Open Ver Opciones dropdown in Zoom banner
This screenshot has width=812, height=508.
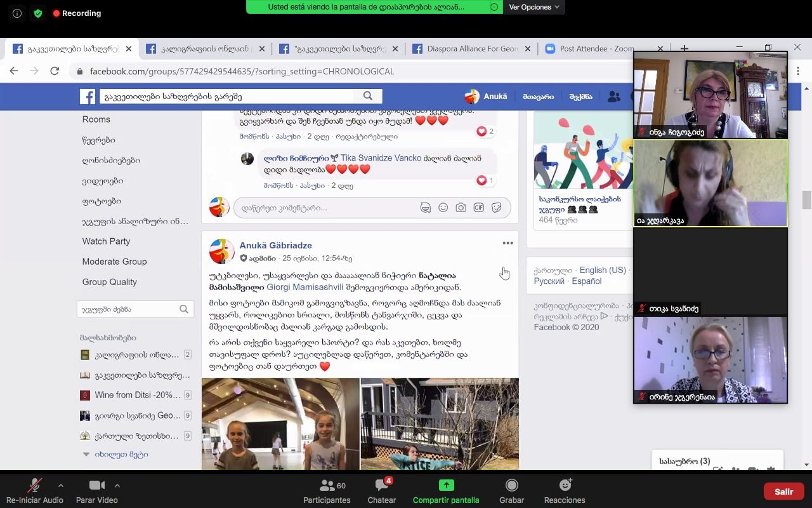pos(534,7)
